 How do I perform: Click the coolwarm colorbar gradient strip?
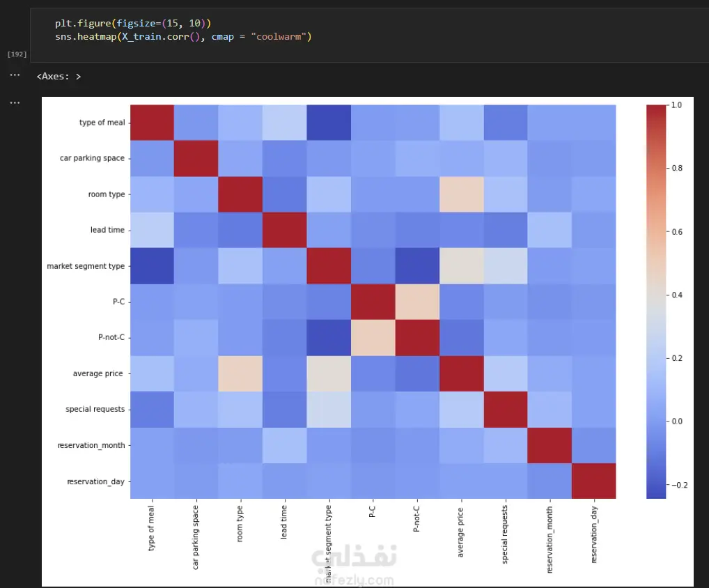(656, 302)
